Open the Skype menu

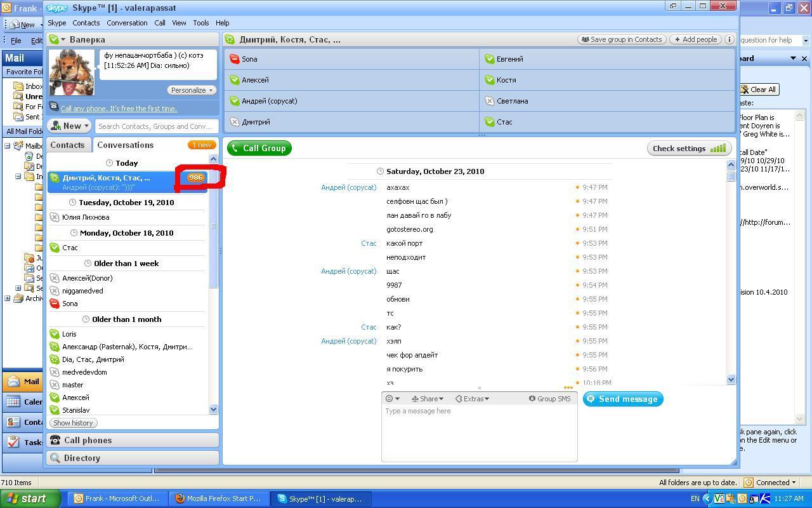[56, 23]
